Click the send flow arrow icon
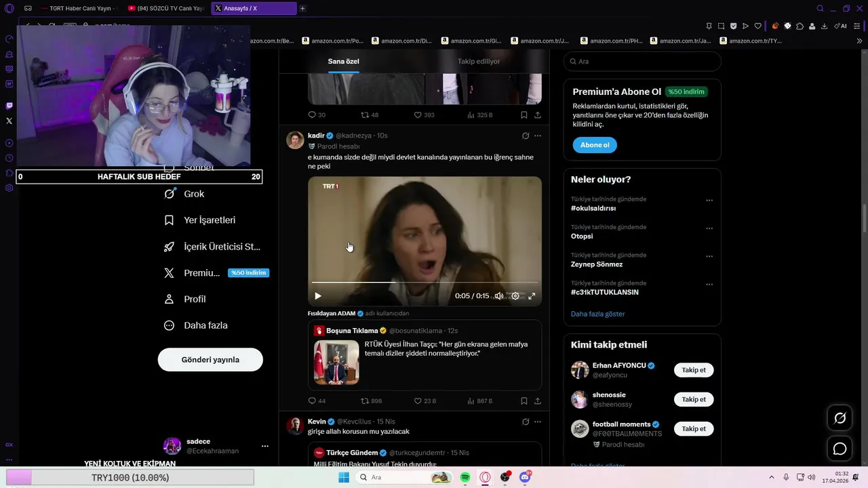The height and width of the screenshot is (488, 868). [x=745, y=26]
